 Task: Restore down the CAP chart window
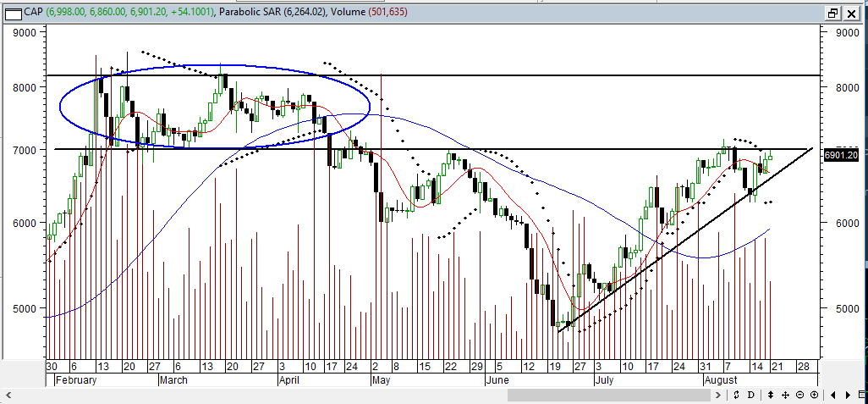(833, 13)
